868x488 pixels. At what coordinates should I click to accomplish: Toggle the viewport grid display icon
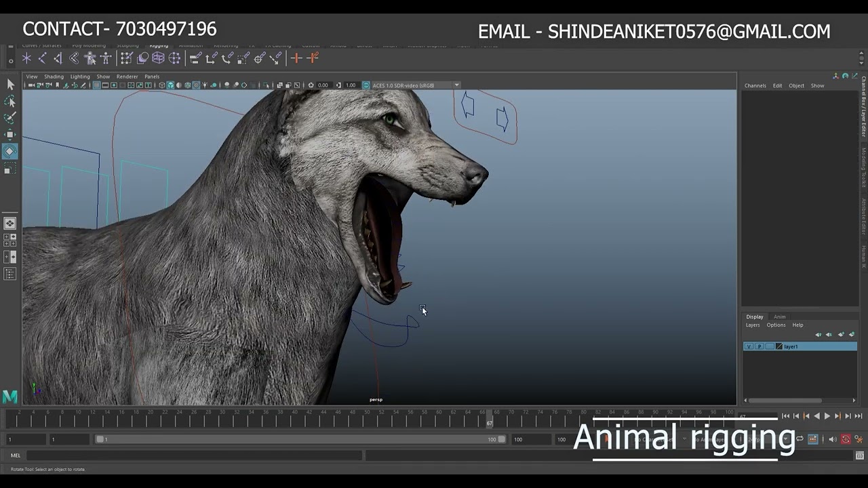(96, 85)
